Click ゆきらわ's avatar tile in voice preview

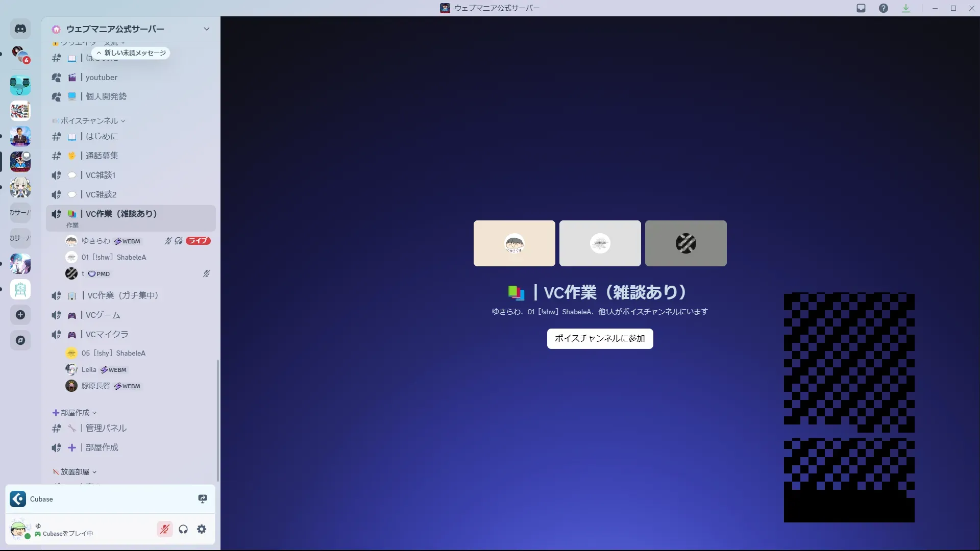[x=514, y=243]
